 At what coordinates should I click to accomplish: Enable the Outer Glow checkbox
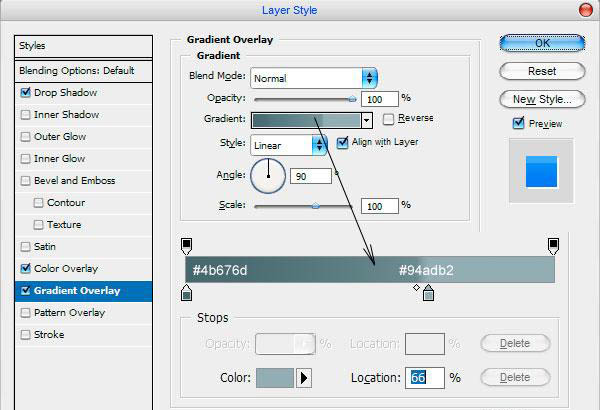point(25,137)
